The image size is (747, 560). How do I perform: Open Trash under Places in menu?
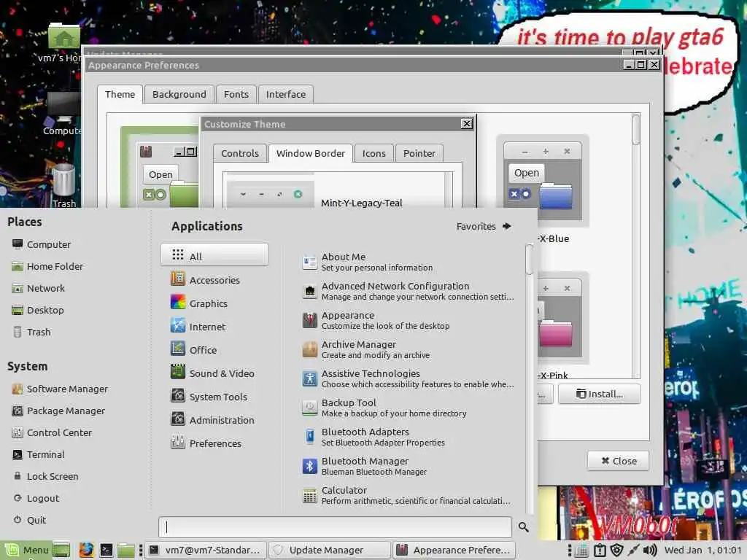31,332
